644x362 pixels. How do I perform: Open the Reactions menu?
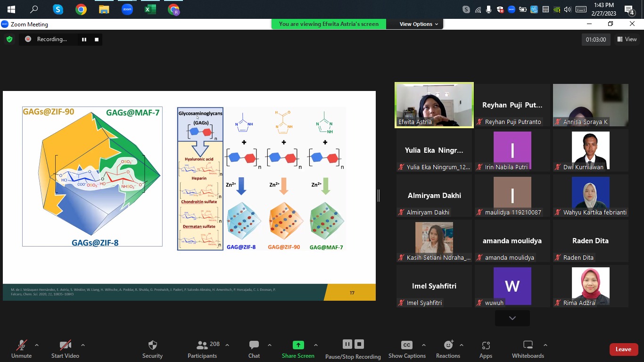pos(448,346)
